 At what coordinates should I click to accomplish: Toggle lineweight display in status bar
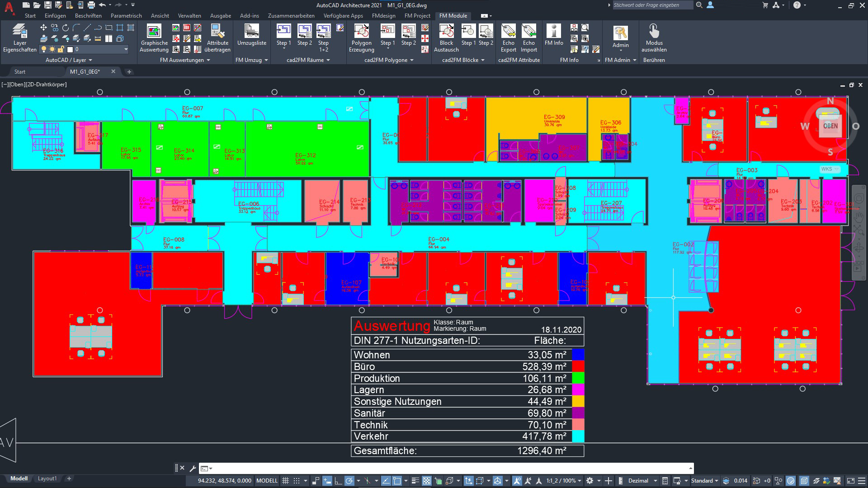coord(415,481)
